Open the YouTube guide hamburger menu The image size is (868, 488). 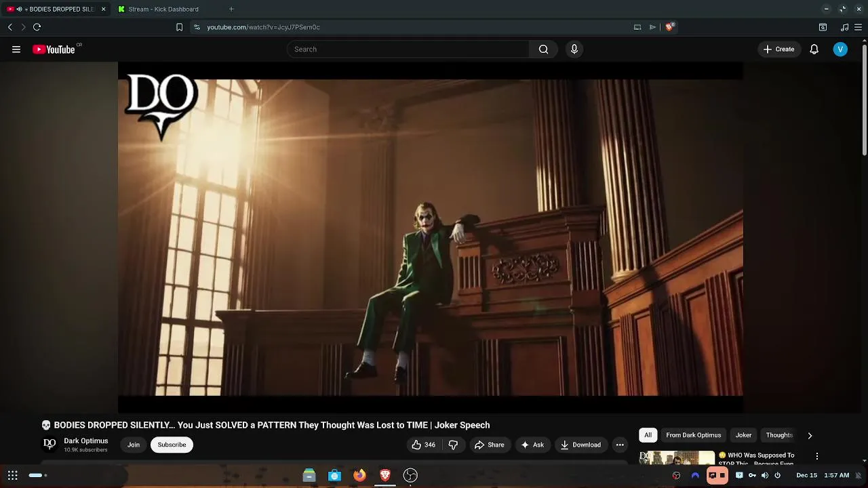point(16,49)
